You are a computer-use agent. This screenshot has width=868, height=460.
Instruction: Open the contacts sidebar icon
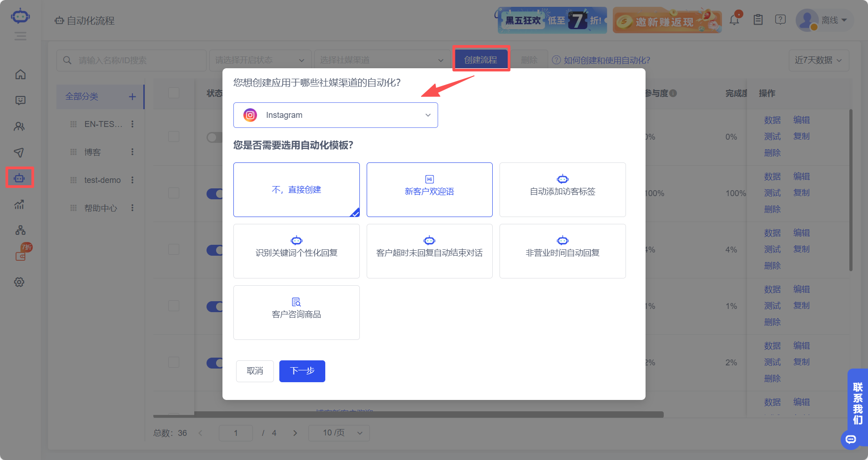coord(20,126)
